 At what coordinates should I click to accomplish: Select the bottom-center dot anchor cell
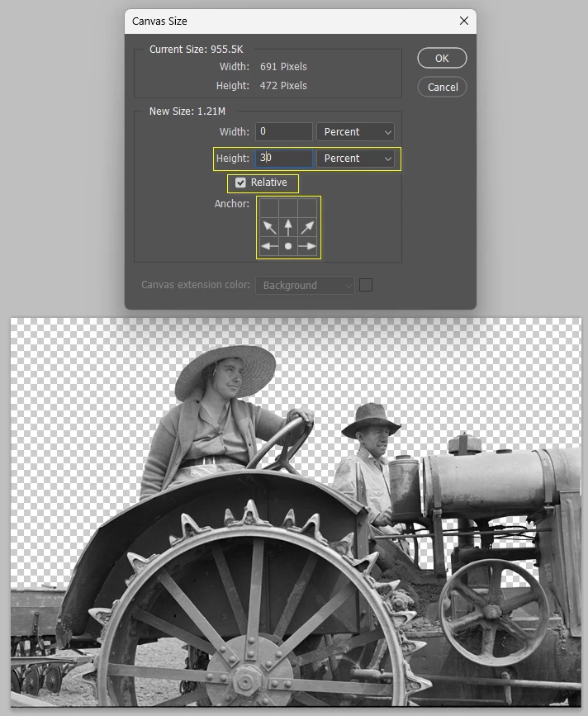[288, 246]
